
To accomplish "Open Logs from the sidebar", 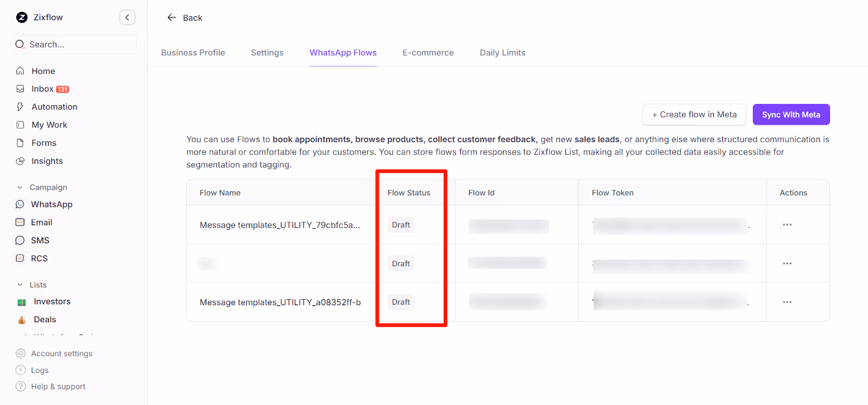I will pos(40,370).
